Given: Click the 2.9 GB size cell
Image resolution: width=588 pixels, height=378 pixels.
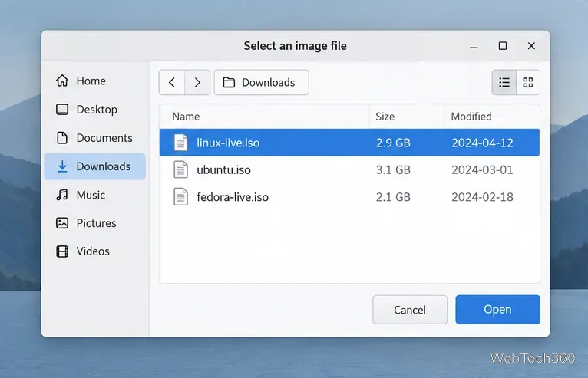Looking at the screenshot, I should point(393,143).
